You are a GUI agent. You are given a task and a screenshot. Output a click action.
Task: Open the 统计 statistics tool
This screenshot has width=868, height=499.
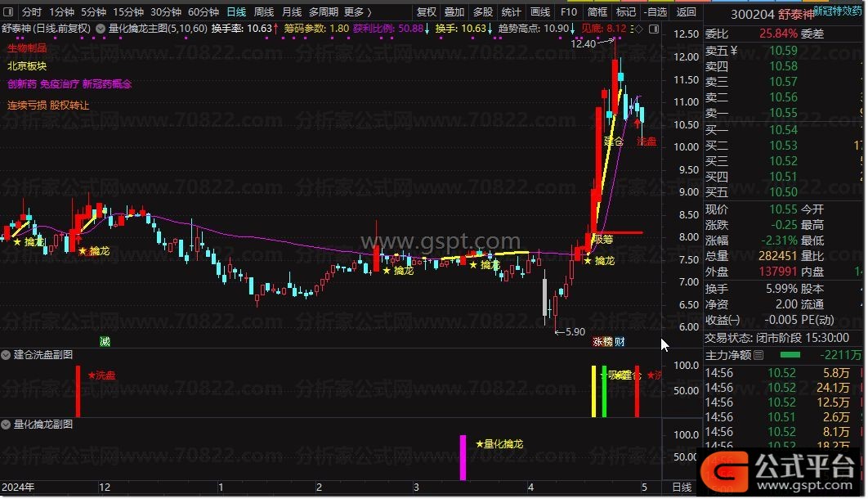pyautogui.click(x=511, y=11)
